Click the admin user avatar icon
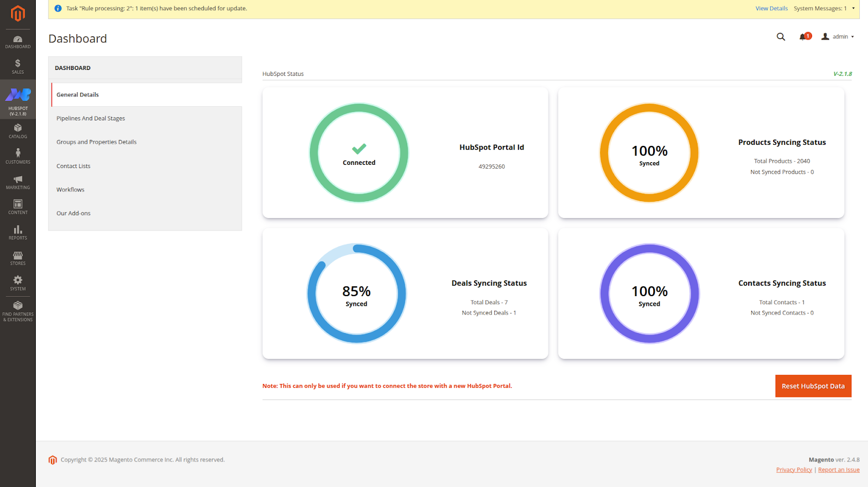This screenshot has height=487, width=868. point(825,37)
